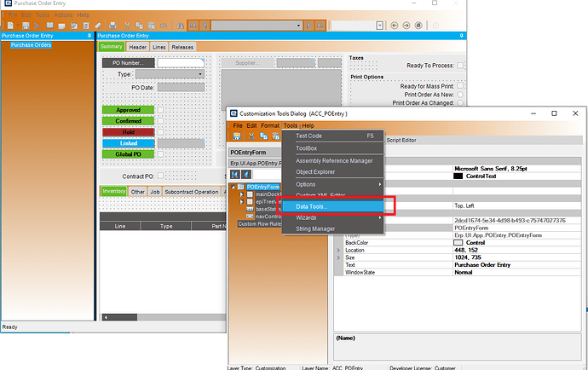Click eraser Clear icon in main toolbar

click(x=98, y=26)
